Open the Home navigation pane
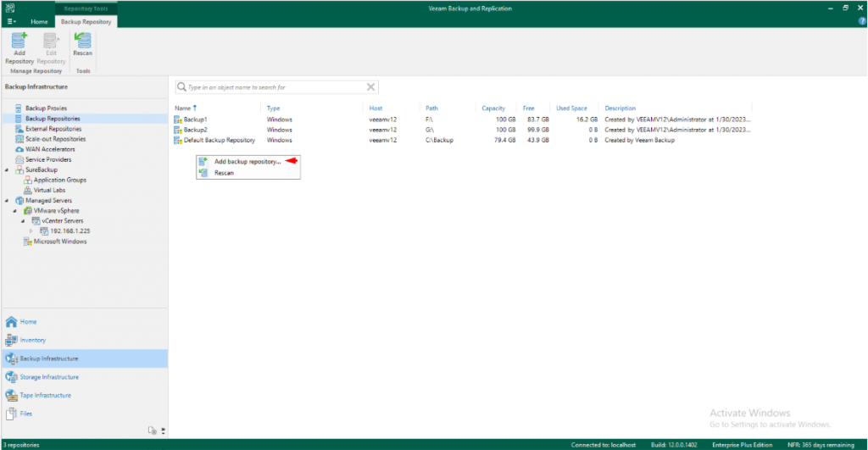This screenshot has height=450, width=868. tap(28, 322)
